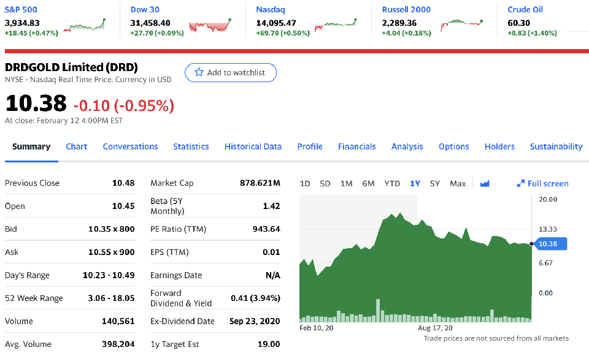This screenshot has width=589, height=364.
Task: Click the Nasdaq mini sparkline chart
Action: [335, 25]
